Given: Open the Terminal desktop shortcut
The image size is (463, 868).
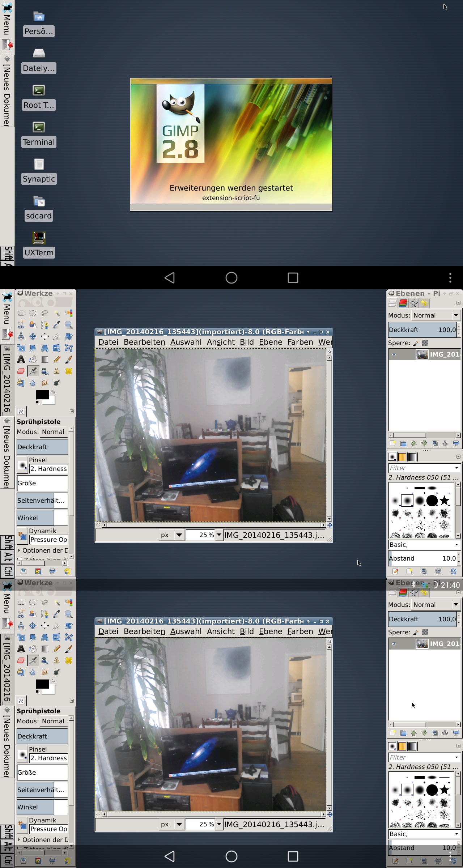Looking at the screenshot, I should coord(39,134).
